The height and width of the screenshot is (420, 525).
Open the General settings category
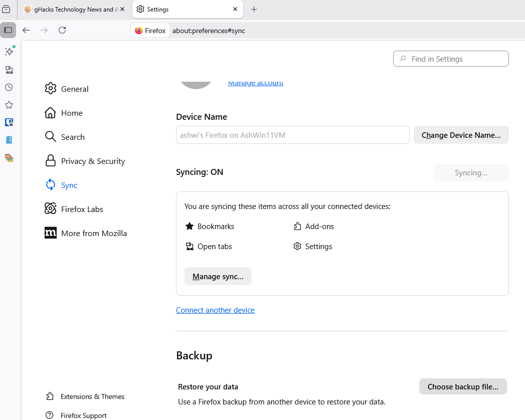[x=74, y=89]
